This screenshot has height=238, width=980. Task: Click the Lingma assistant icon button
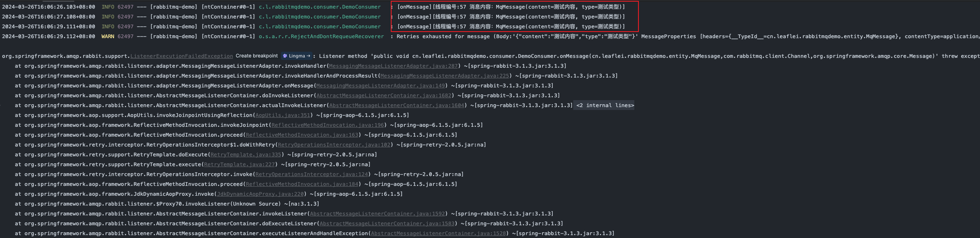click(296, 56)
